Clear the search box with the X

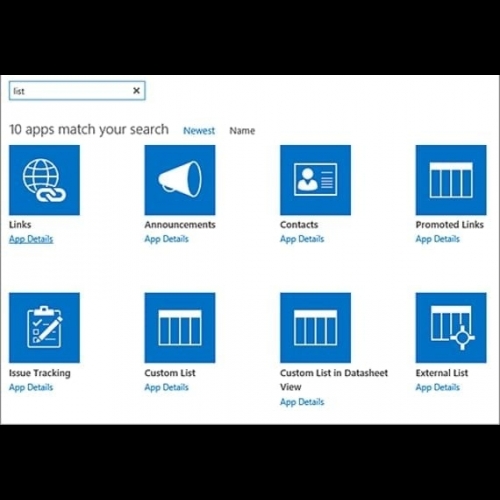click(136, 91)
